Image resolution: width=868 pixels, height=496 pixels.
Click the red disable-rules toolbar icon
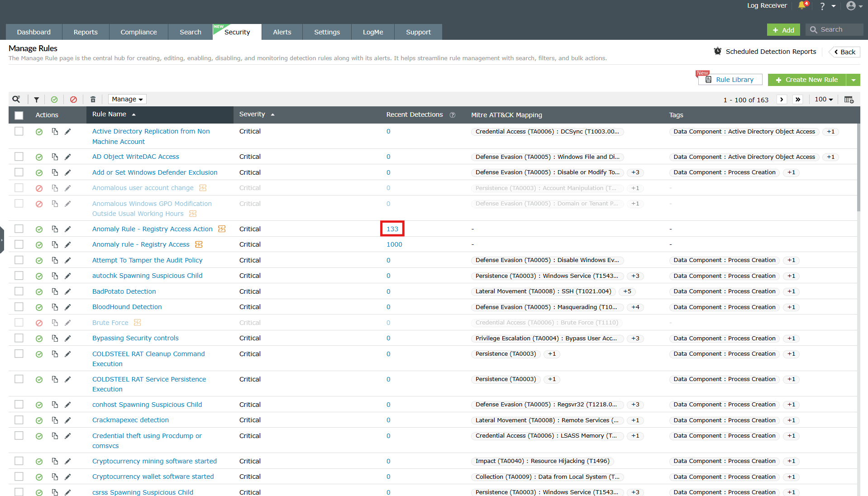pos(73,99)
